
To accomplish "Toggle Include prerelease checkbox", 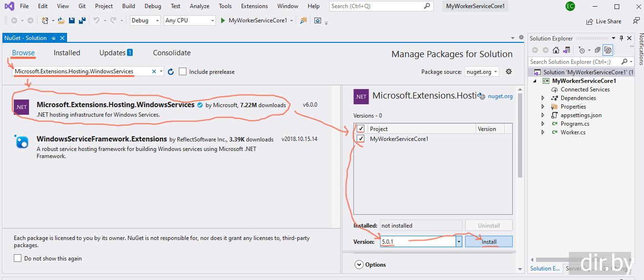I will [x=183, y=71].
